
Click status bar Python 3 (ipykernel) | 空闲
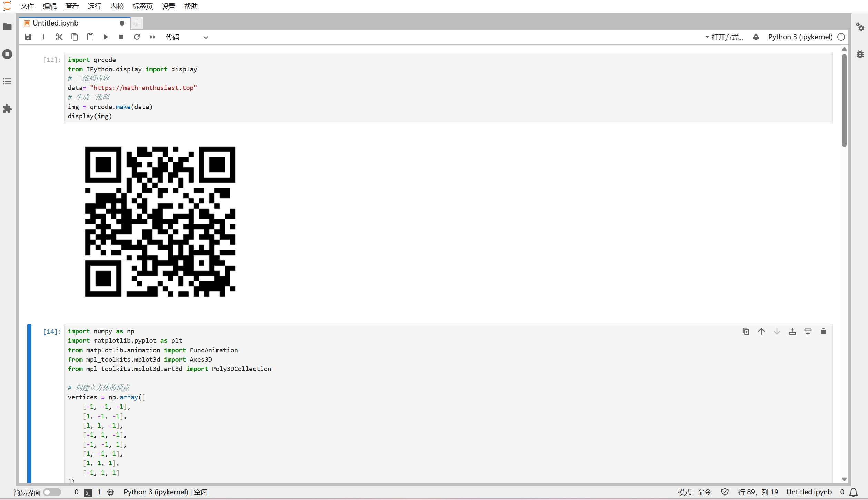tap(166, 492)
